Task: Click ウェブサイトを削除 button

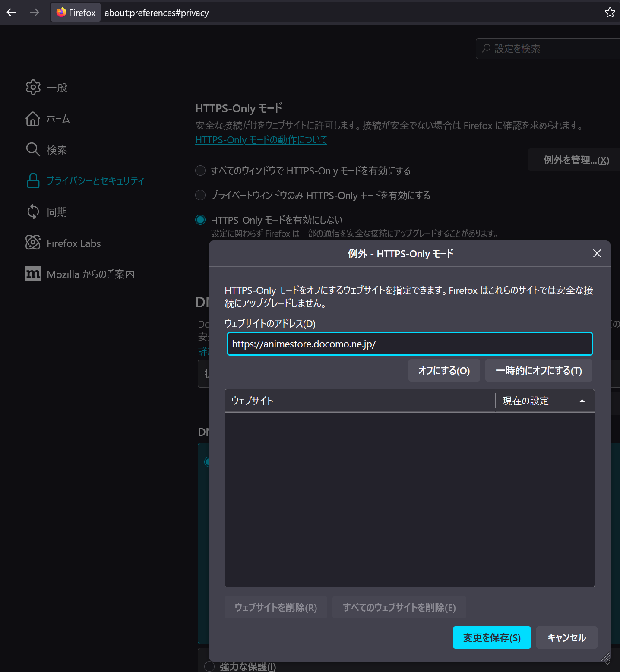Action: pyautogui.click(x=275, y=607)
